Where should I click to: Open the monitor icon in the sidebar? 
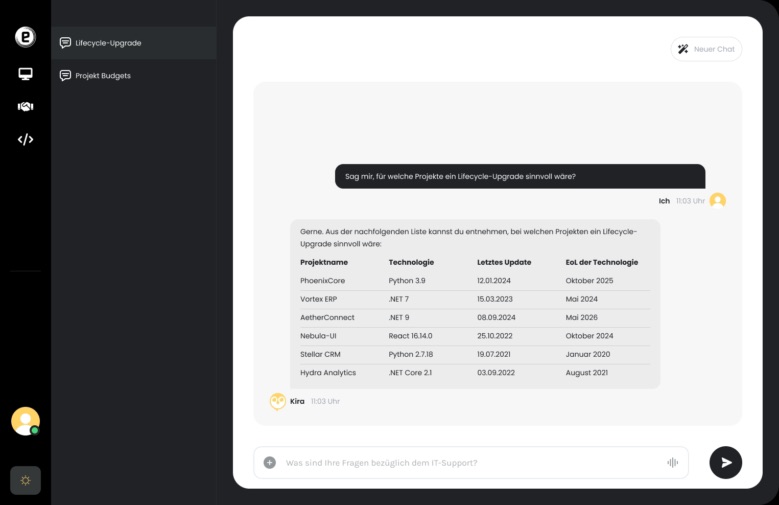25,74
